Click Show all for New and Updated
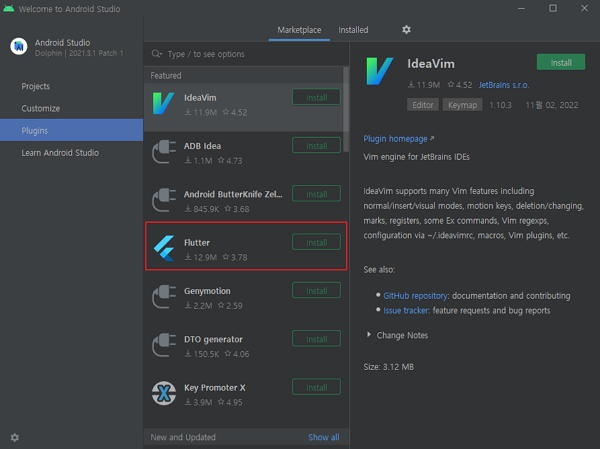 (324, 437)
